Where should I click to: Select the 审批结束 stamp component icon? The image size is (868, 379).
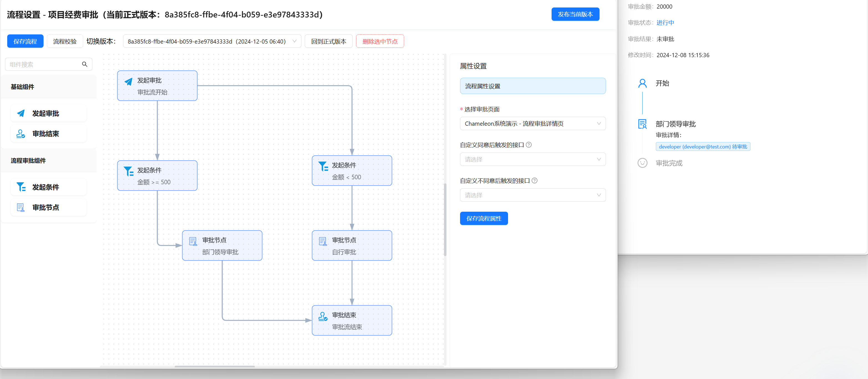pyautogui.click(x=21, y=134)
